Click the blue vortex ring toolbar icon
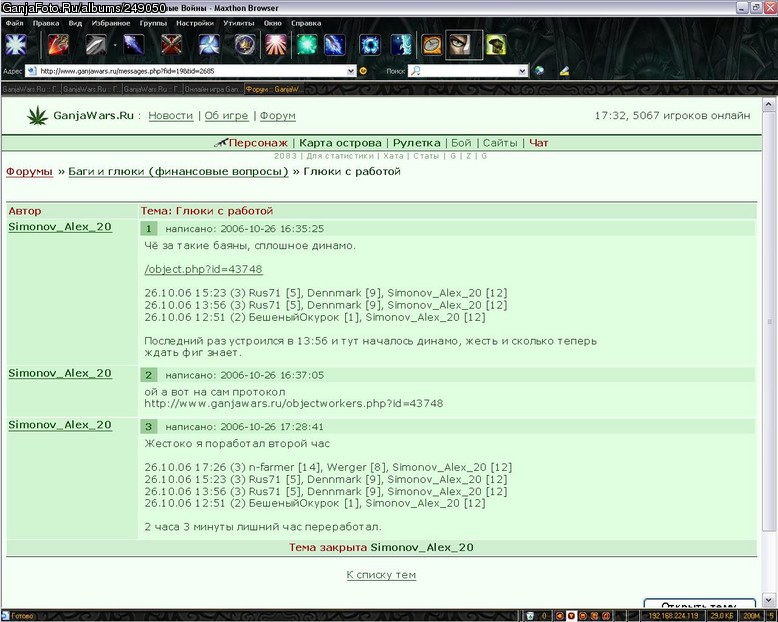 pyautogui.click(x=370, y=45)
